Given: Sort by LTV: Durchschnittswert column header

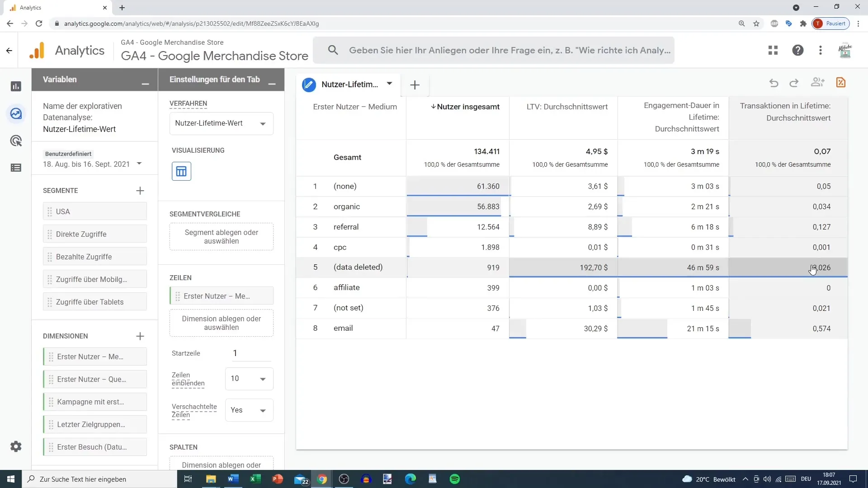Looking at the screenshot, I should [x=567, y=107].
